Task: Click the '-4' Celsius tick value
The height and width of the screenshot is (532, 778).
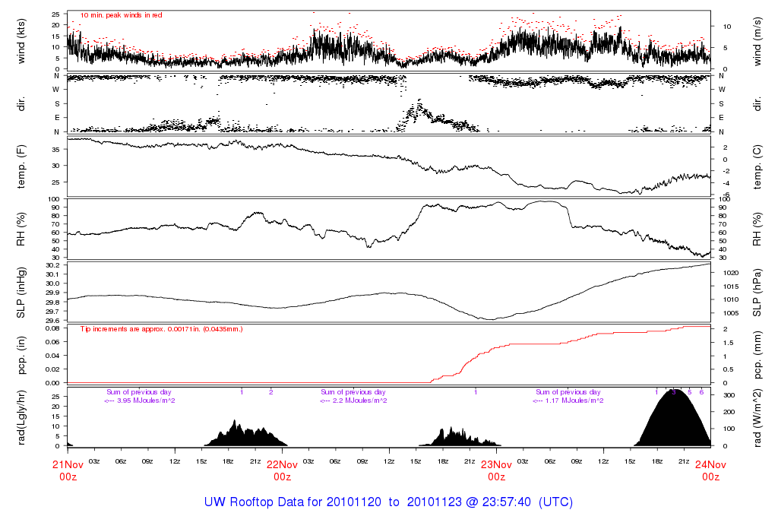Action: coord(726,184)
